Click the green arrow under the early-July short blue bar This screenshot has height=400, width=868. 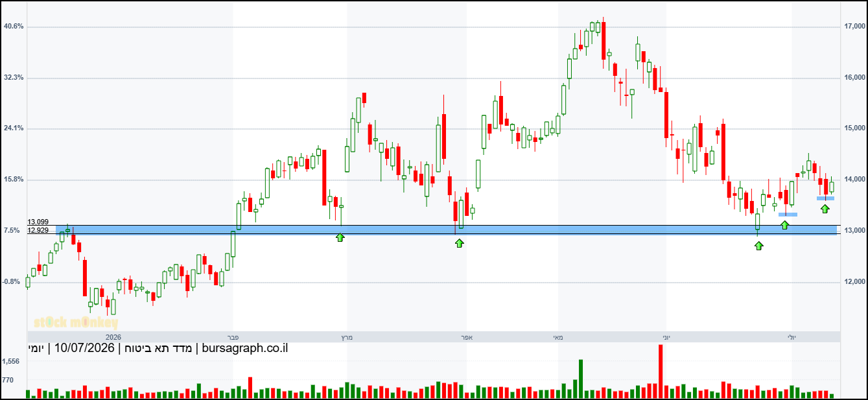pos(784,224)
